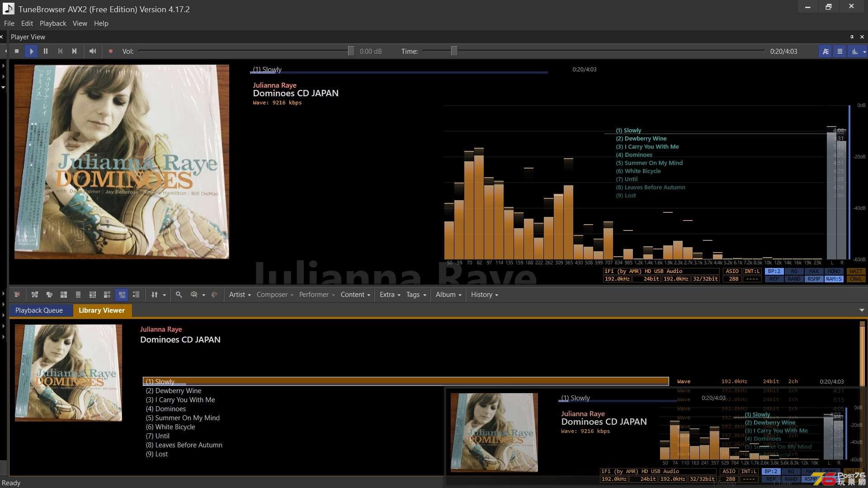
Task: Open the Album dropdown
Action: tap(448, 295)
